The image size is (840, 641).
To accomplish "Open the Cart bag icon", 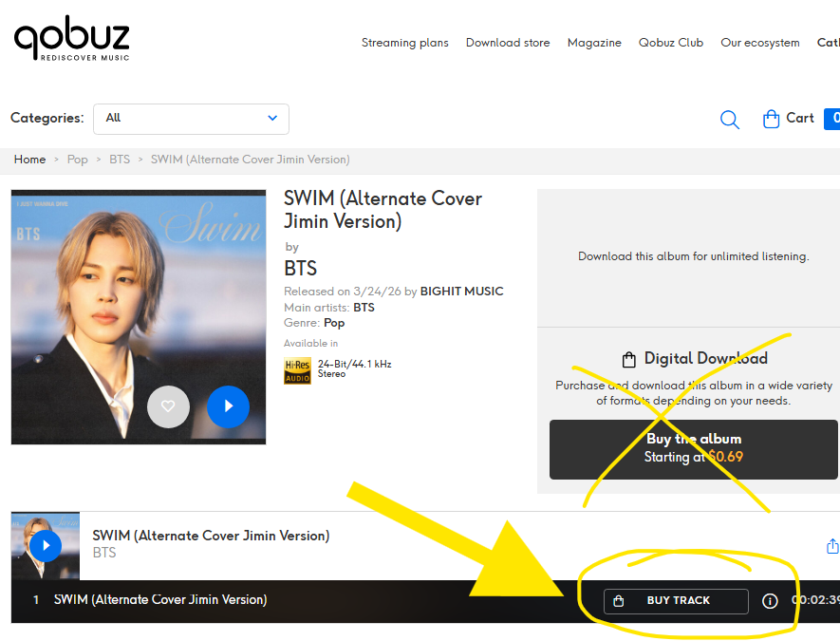I will (771, 119).
